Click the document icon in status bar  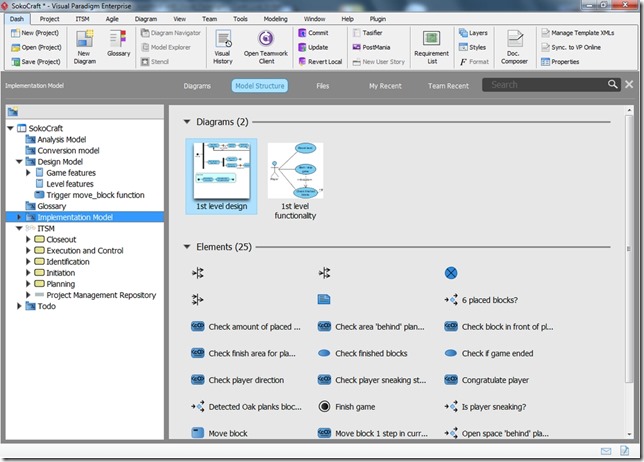(624, 451)
